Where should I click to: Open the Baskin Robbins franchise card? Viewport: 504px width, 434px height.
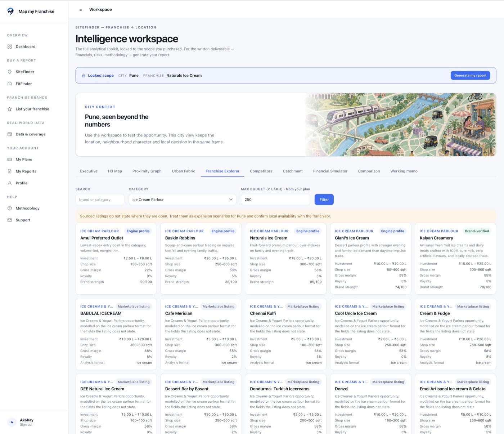click(x=201, y=259)
